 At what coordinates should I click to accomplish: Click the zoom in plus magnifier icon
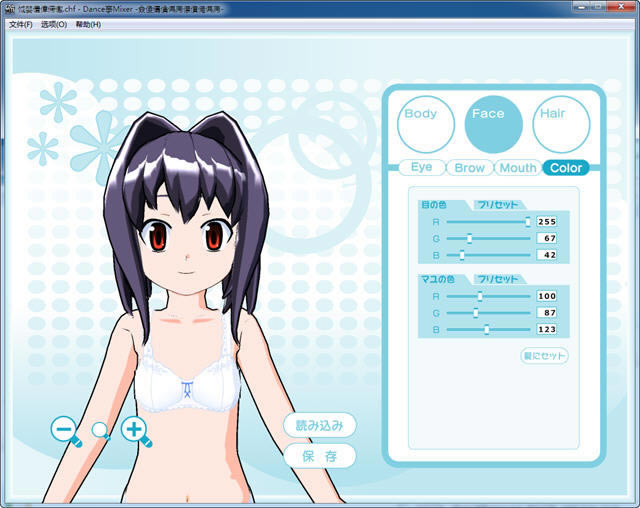(135, 430)
